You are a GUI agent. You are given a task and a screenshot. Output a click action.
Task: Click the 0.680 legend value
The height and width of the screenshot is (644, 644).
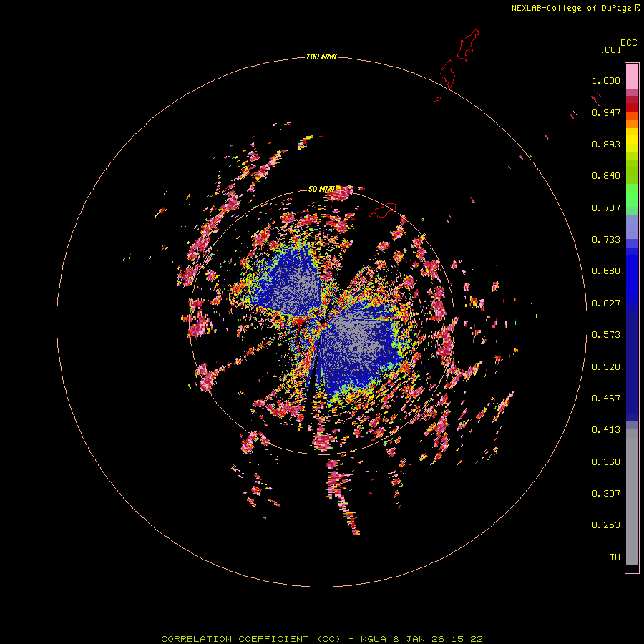[x=606, y=271]
